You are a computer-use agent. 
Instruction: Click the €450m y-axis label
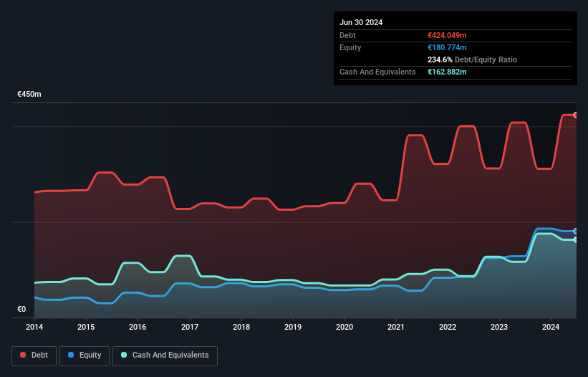29,94
